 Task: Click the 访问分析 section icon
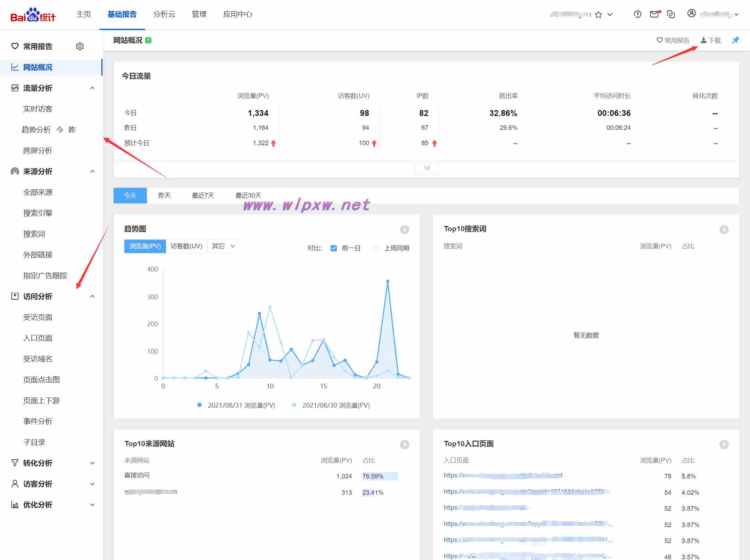point(15,296)
